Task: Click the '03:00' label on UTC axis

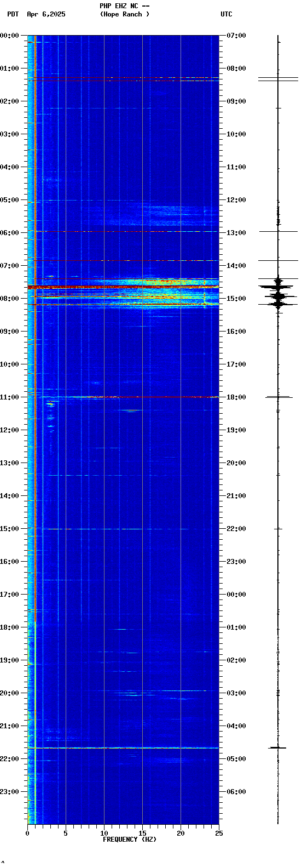Action: tap(236, 693)
